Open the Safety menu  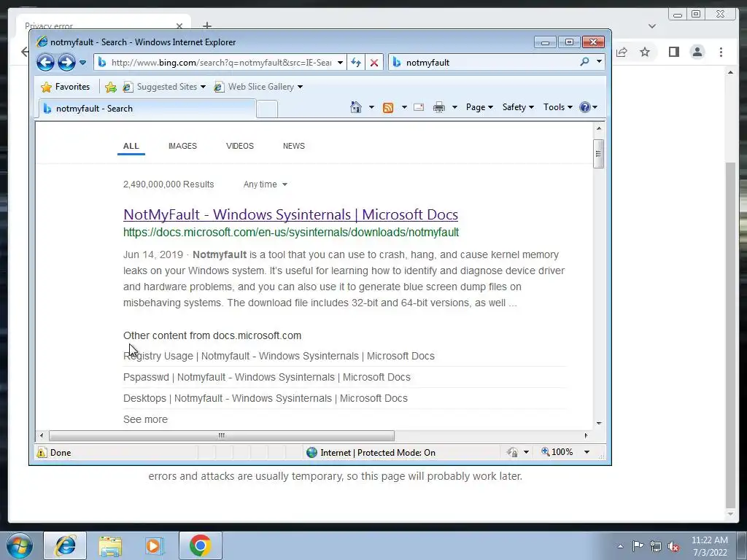(x=518, y=107)
